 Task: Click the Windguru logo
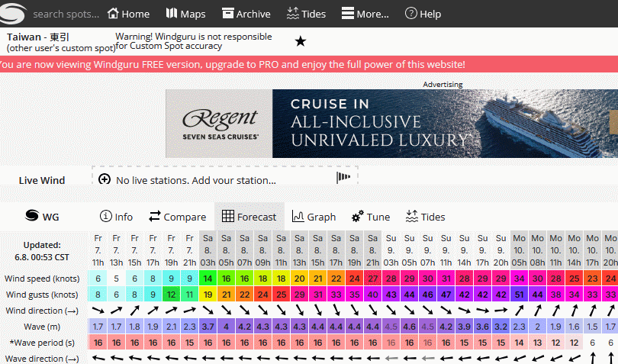13,13
